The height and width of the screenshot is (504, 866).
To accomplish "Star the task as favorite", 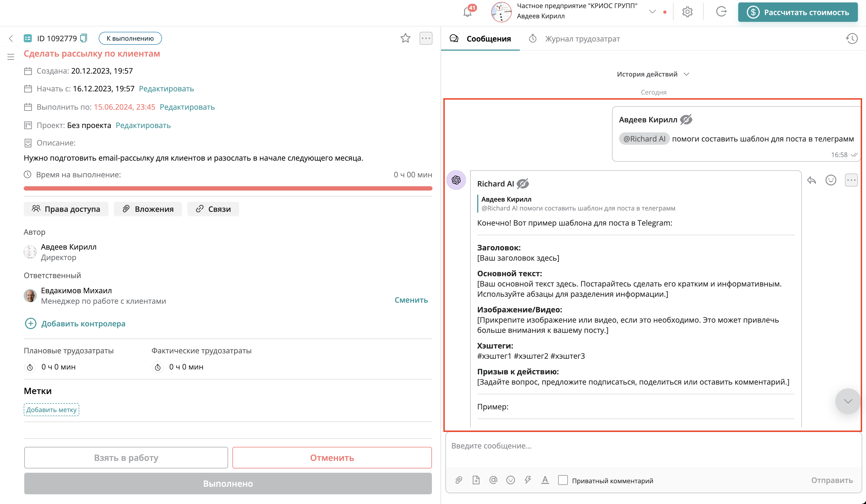I will [405, 38].
